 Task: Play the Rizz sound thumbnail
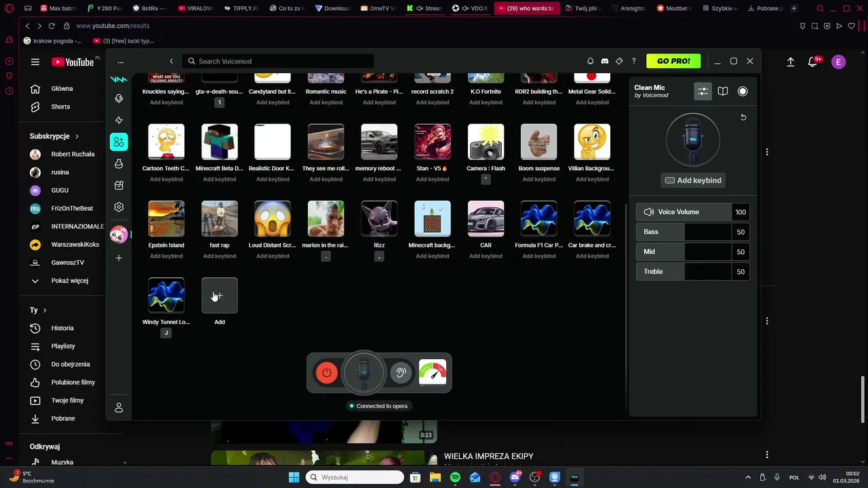click(379, 218)
